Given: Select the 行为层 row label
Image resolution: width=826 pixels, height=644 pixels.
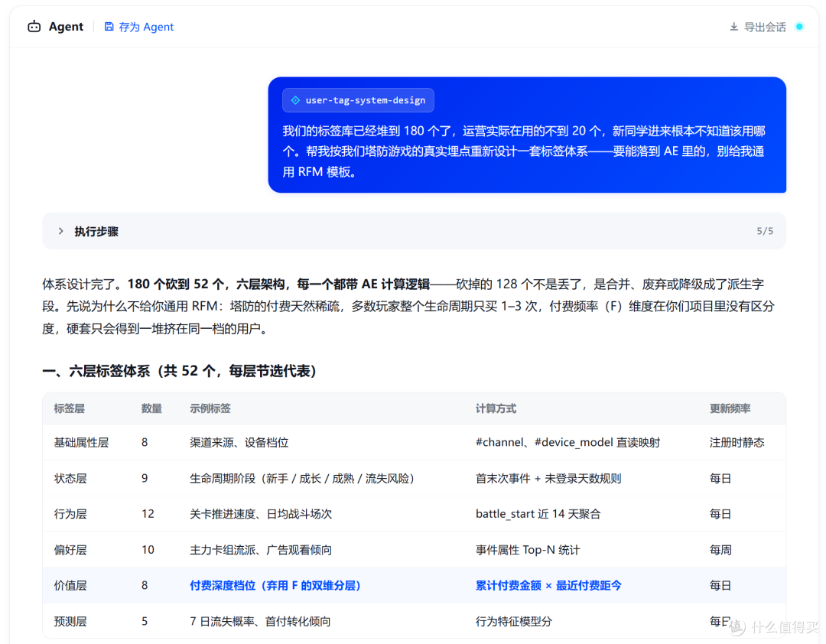Looking at the screenshot, I should (70, 514).
